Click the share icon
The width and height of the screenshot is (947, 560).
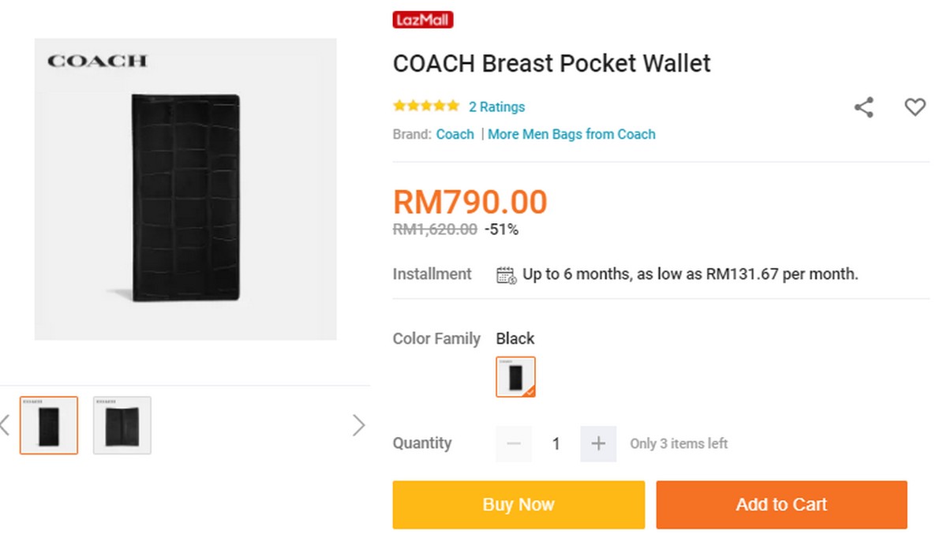(864, 107)
